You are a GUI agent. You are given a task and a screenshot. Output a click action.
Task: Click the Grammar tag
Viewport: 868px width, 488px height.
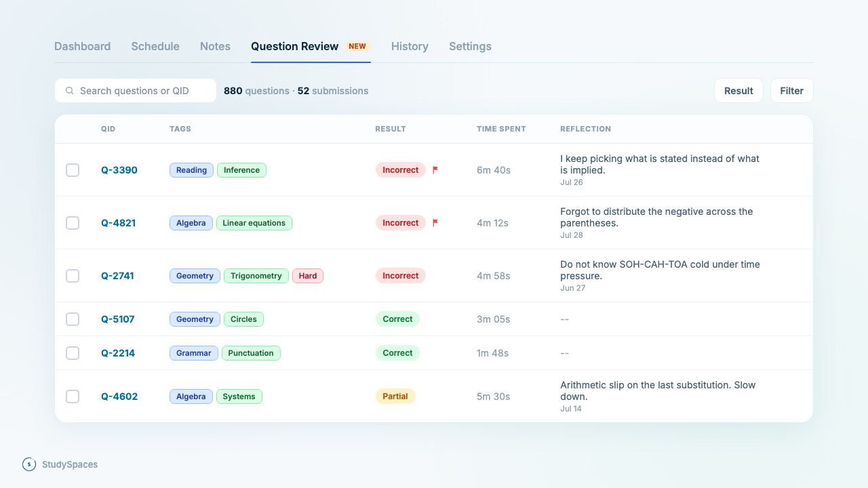(x=194, y=353)
